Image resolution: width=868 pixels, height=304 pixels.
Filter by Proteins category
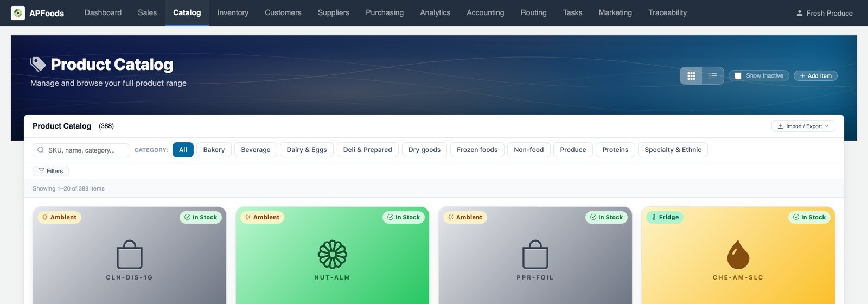[615, 150]
